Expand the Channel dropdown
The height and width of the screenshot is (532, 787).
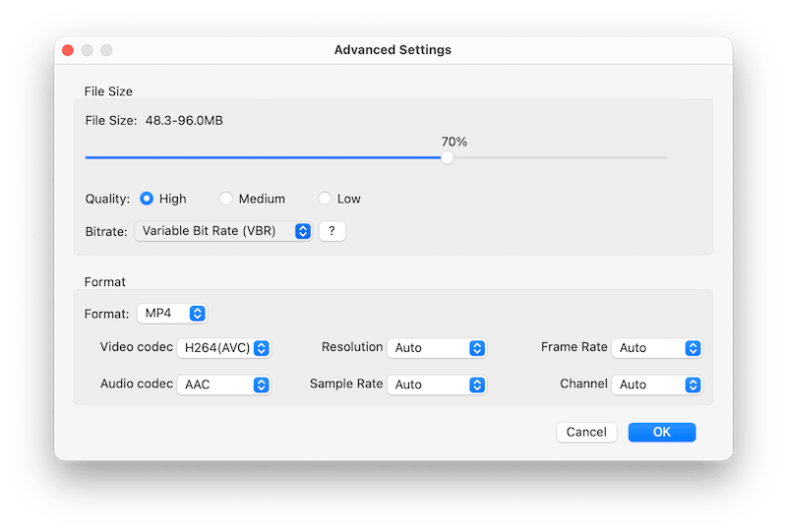coord(656,384)
